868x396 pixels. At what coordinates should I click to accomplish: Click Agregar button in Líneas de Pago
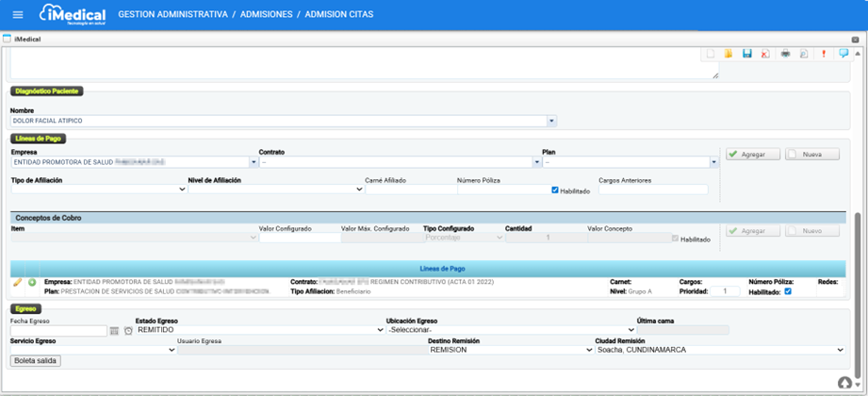click(x=752, y=154)
